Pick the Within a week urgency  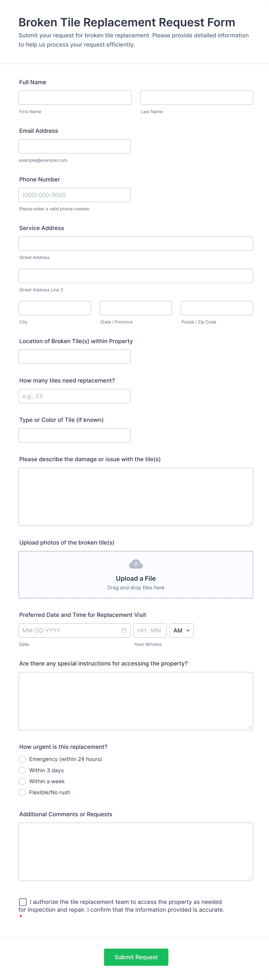pos(22,782)
